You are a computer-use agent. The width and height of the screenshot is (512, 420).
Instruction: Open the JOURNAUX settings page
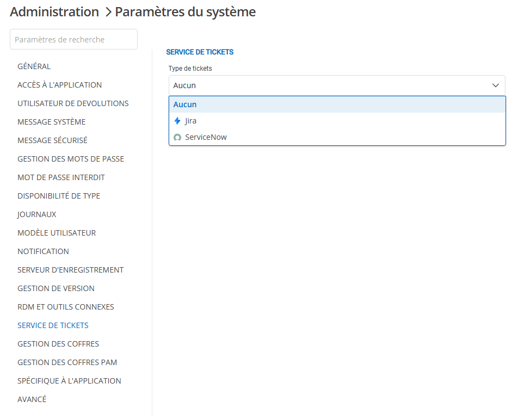click(36, 214)
